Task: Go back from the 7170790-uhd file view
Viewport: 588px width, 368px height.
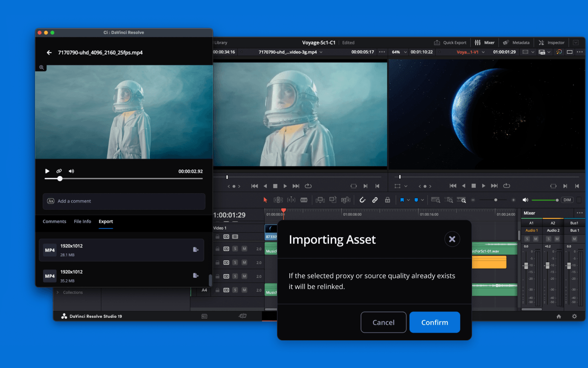Action: pyautogui.click(x=49, y=53)
